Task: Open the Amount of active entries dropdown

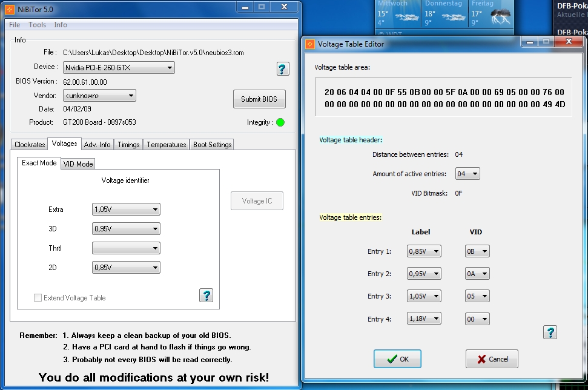Action: click(x=467, y=174)
